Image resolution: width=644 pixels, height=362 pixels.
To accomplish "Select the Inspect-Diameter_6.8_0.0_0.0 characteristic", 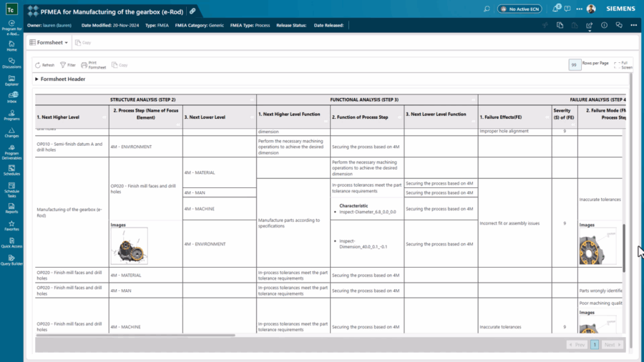I will 368,212.
